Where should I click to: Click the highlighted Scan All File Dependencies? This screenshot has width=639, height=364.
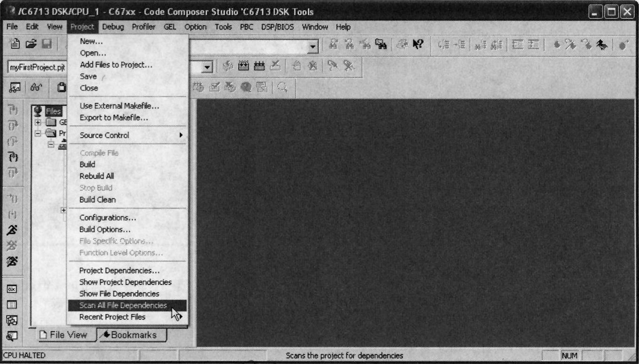pos(127,305)
